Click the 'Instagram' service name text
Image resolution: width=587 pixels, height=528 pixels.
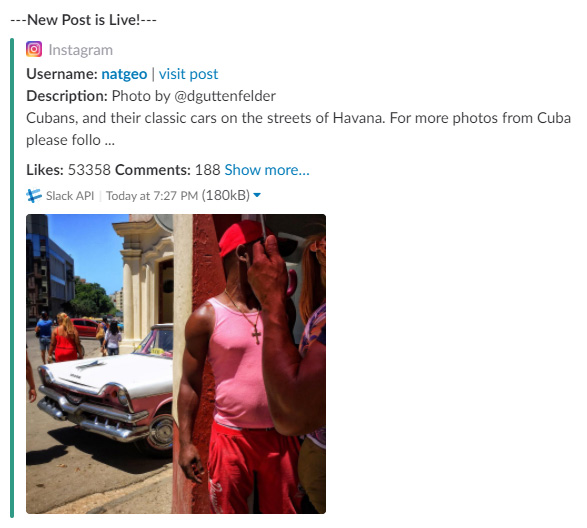[80, 50]
